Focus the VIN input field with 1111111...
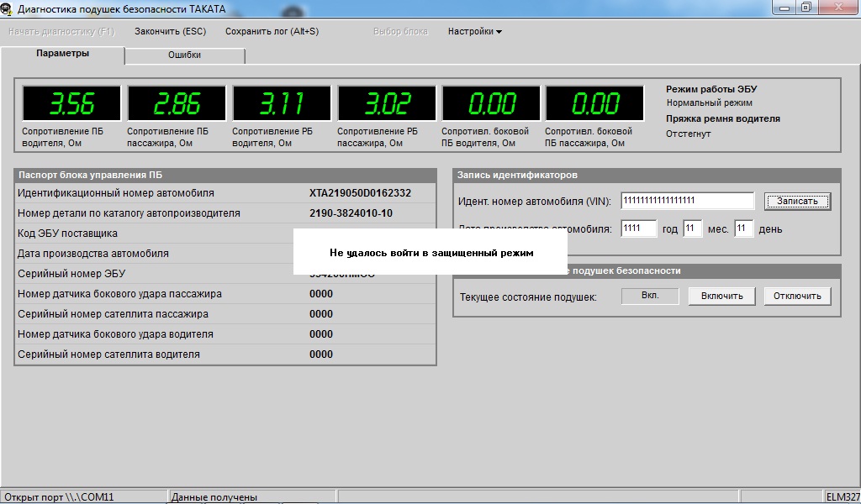This screenshot has width=861, height=504. pos(688,200)
